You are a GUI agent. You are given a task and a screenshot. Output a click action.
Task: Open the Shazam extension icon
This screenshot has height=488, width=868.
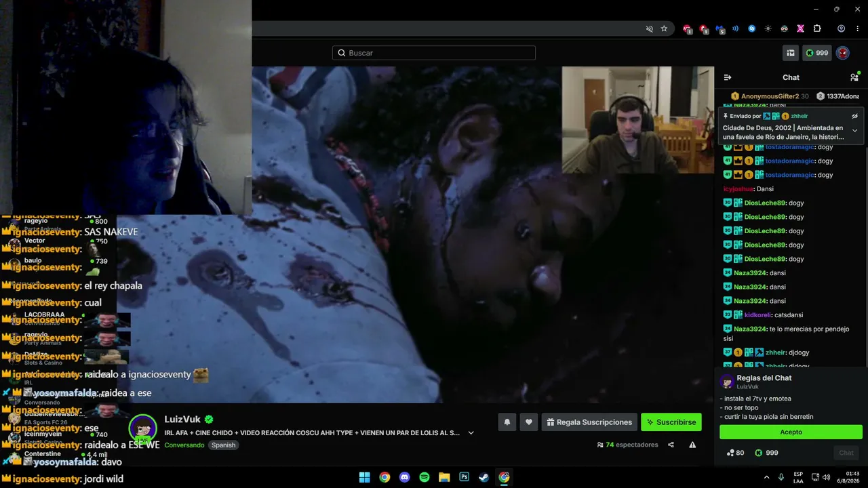[x=751, y=28]
